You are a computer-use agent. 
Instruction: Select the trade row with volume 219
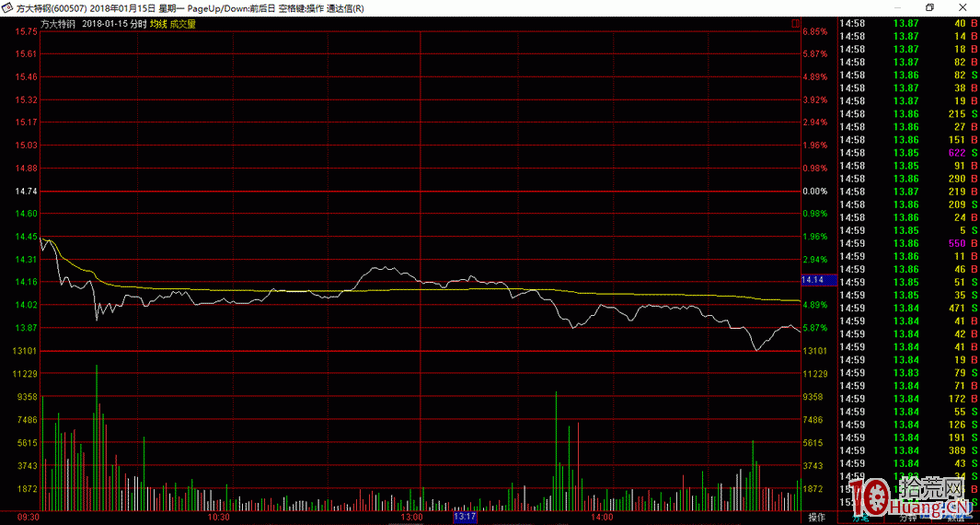pyautogui.click(x=909, y=192)
